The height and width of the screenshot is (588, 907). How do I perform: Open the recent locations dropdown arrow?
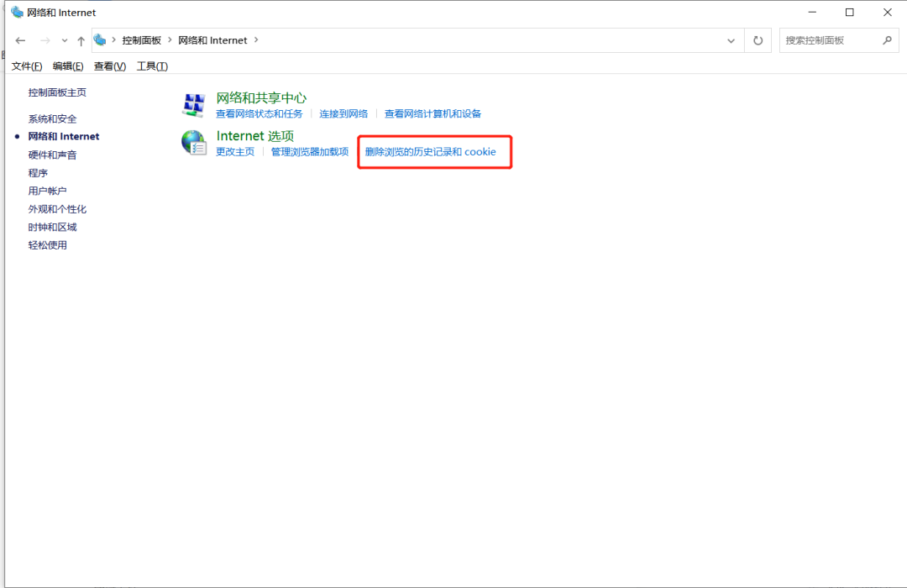tap(65, 40)
